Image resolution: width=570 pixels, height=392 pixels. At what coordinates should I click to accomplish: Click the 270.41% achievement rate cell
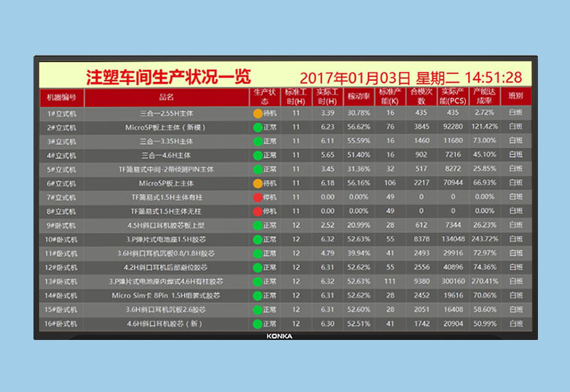click(484, 282)
